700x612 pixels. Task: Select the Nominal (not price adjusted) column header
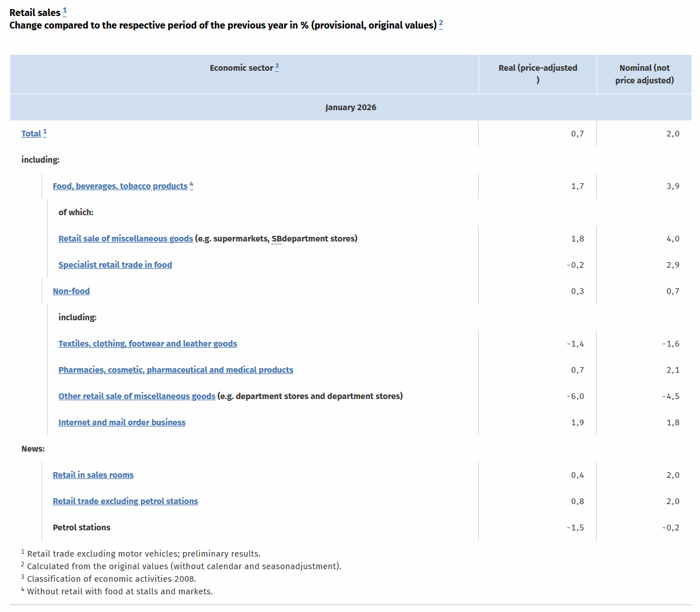644,74
